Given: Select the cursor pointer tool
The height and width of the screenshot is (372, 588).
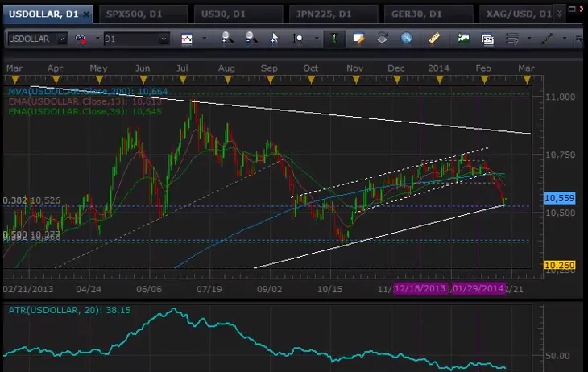Looking at the screenshot, I should tap(275, 39).
